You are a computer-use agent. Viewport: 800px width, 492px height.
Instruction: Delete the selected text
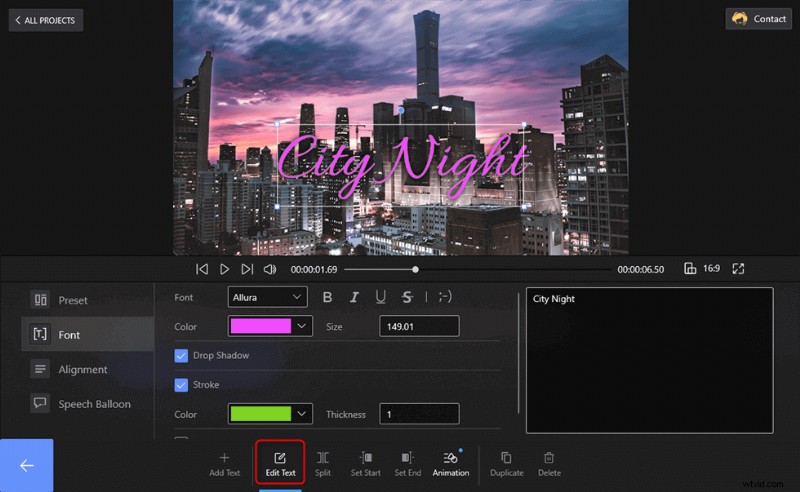(549, 464)
